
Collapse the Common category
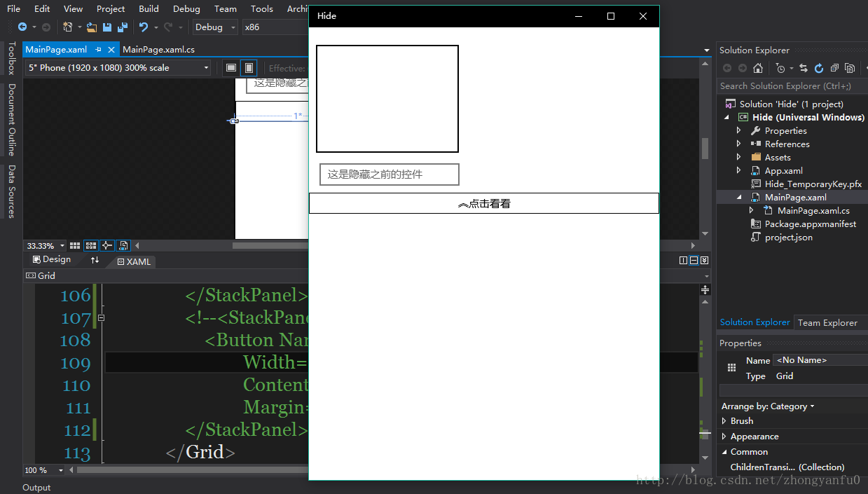(724, 452)
